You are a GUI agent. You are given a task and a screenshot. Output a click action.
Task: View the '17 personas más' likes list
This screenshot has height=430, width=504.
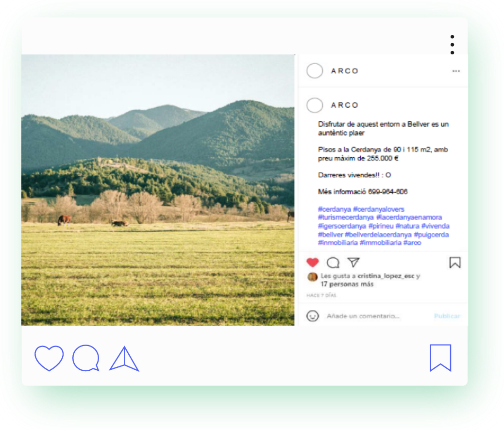click(x=347, y=284)
